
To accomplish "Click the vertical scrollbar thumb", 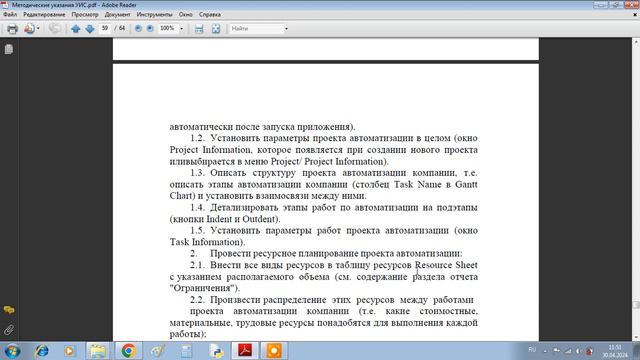I will 636,305.
